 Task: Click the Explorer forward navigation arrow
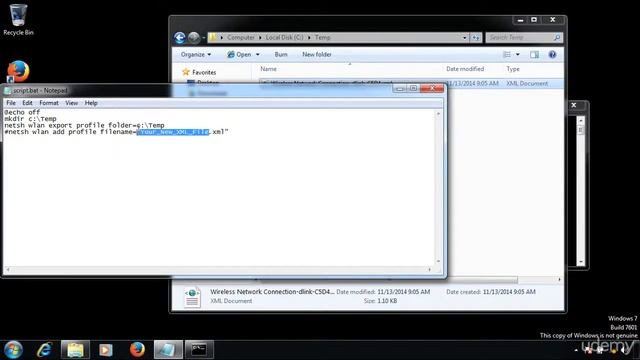pyautogui.click(x=194, y=38)
